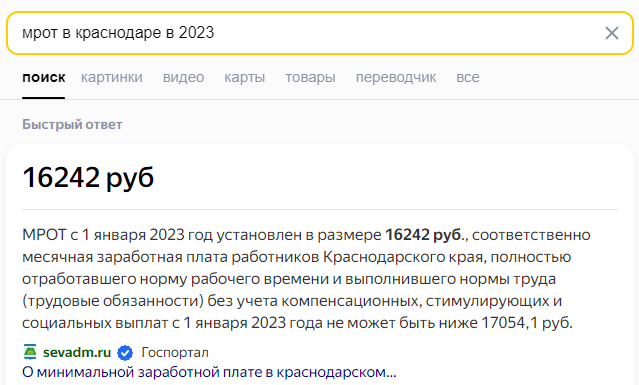Click the Быстрый ответ label

[72, 124]
